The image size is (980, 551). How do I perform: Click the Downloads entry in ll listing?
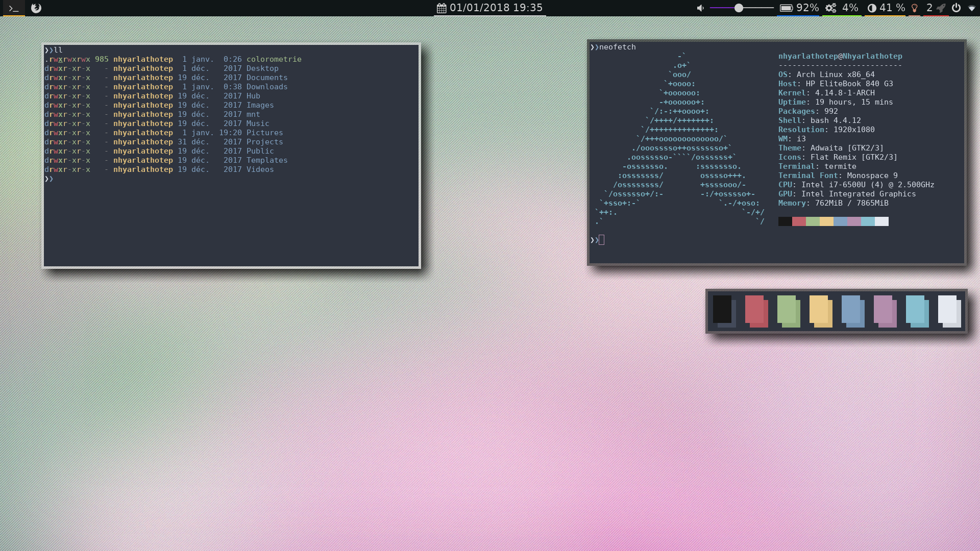tap(266, 87)
